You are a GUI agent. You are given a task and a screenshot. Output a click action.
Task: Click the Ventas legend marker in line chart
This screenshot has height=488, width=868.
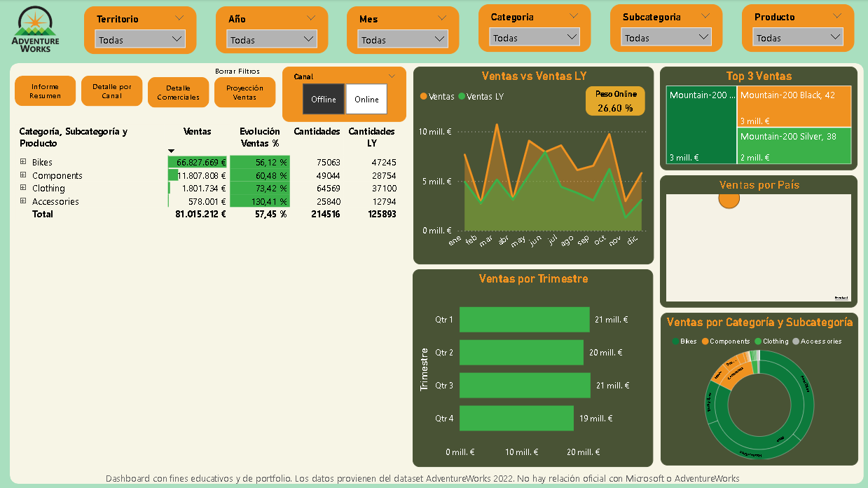[x=424, y=97]
